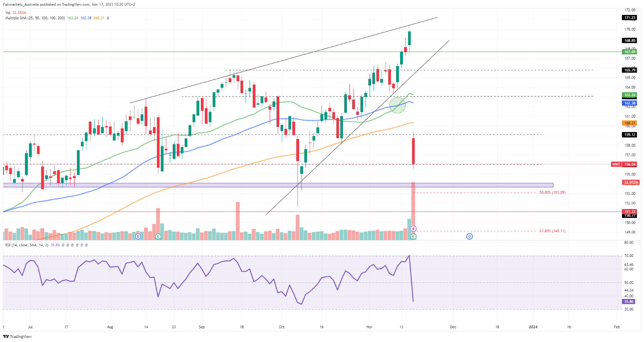Click the earnings E icon in mid-August
This screenshot has width=644, height=342.
coord(158,236)
